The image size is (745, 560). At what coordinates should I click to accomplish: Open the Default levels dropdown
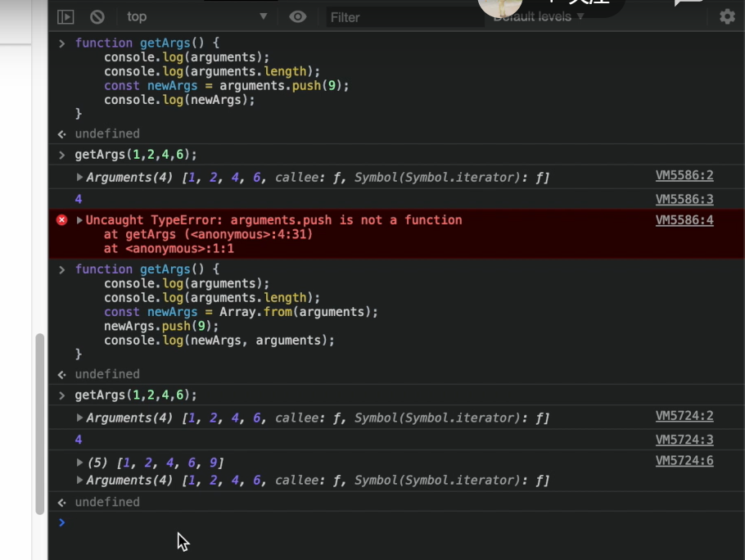pos(539,16)
